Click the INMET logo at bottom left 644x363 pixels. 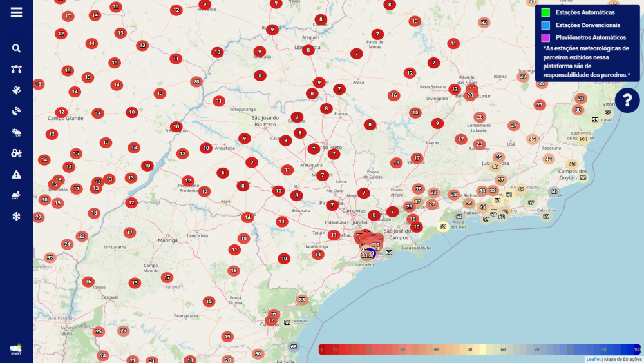coord(16,349)
